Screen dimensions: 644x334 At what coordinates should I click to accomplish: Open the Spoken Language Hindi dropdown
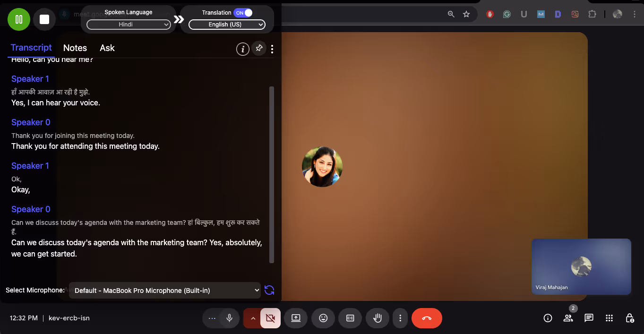point(129,25)
